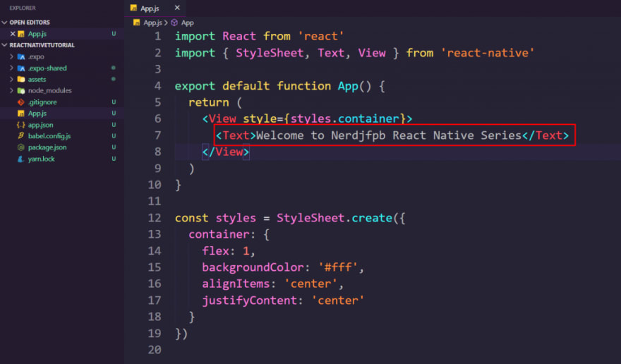Click the EXPLORER panel title
This screenshot has height=364, width=621.
tap(23, 8)
